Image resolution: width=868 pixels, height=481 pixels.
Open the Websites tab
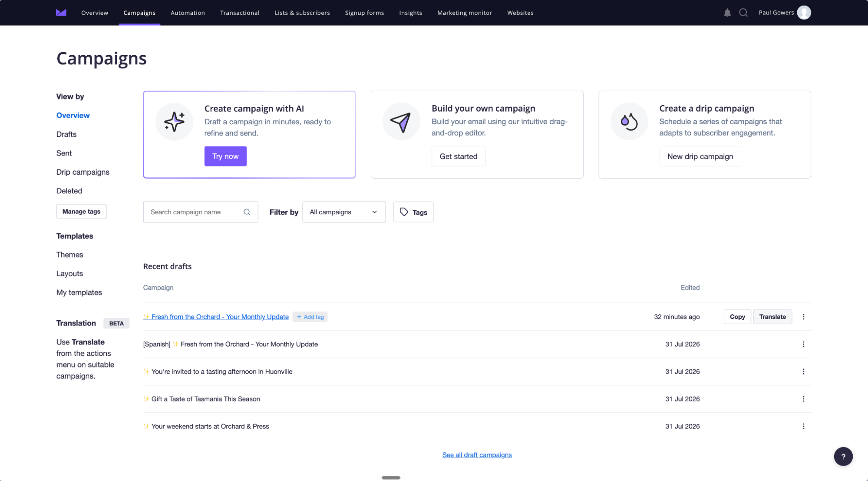[520, 13]
